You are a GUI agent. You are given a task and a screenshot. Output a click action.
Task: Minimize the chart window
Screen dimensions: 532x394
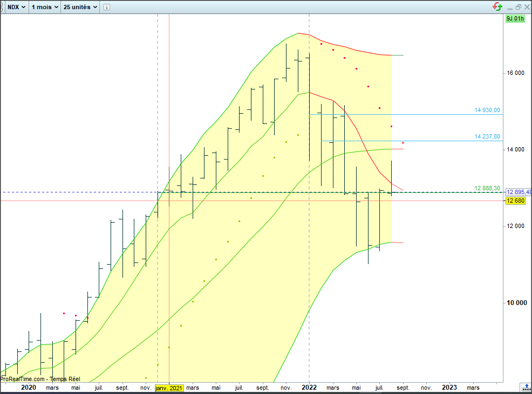pyautogui.click(x=510, y=7)
